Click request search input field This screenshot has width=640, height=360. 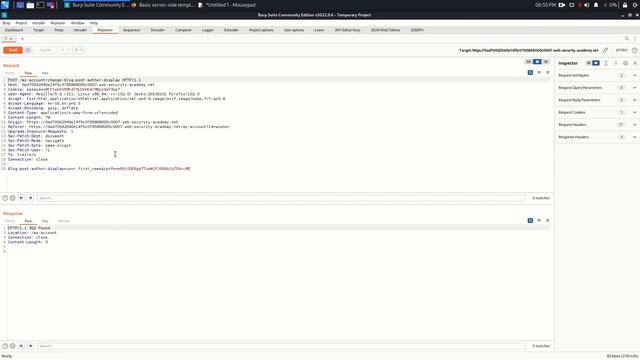coord(281,198)
